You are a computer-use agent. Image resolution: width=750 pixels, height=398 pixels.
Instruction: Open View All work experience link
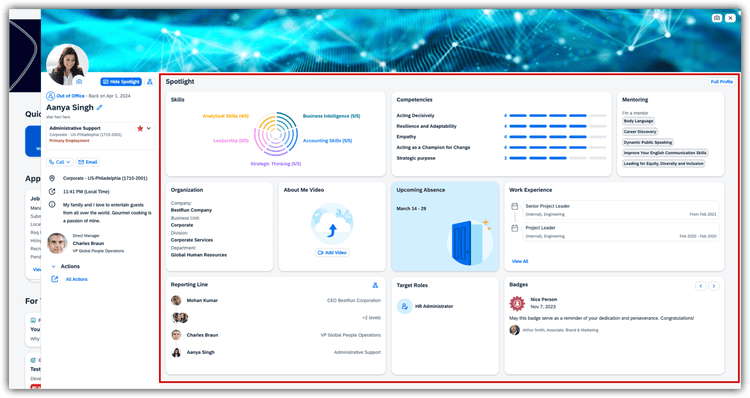(x=520, y=262)
